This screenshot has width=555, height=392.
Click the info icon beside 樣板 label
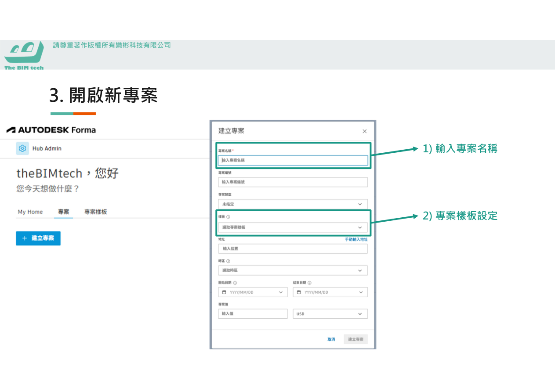click(x=229, y=217)
